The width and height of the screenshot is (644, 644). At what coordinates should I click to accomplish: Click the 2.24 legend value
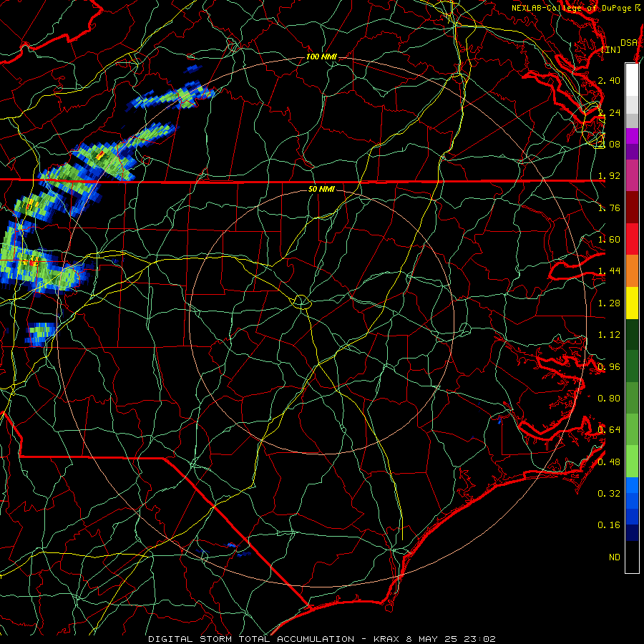[609, 112]
